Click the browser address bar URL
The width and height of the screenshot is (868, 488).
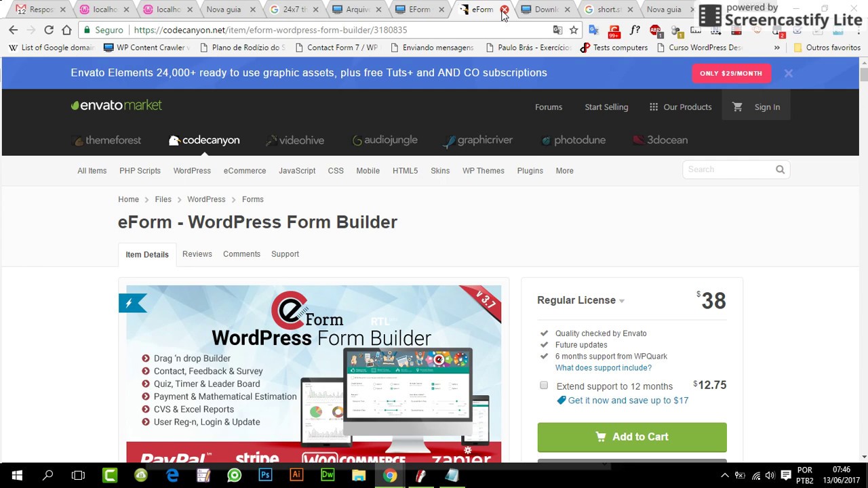[271, 30]
